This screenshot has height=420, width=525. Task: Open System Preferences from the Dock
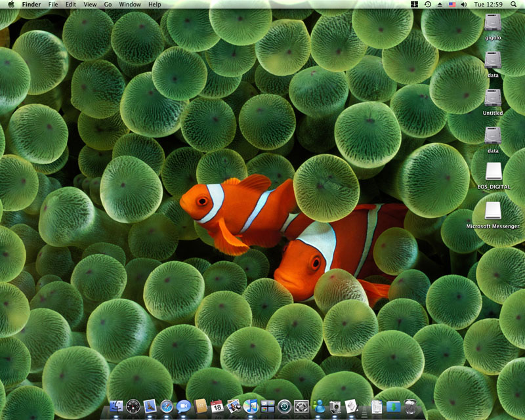coord(301,406)
